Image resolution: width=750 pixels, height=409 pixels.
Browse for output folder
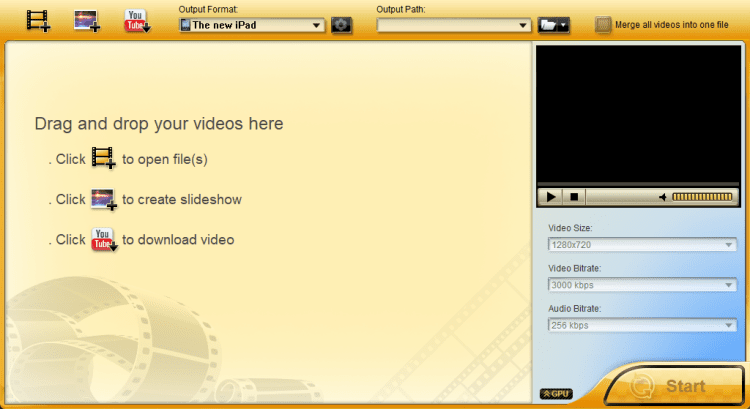coord(548,25)
